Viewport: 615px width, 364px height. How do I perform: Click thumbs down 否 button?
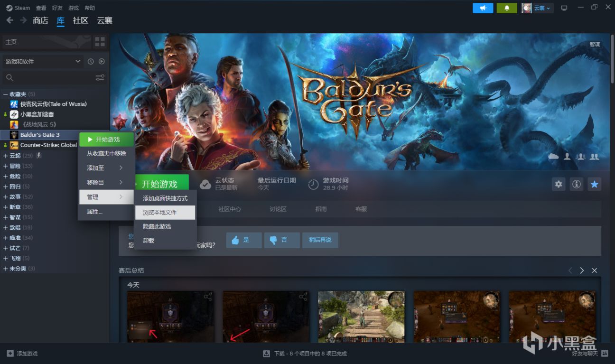[x=282, y=240]
